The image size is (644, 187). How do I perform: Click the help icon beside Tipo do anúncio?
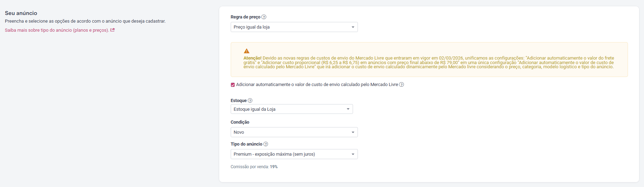pos(266,144)
